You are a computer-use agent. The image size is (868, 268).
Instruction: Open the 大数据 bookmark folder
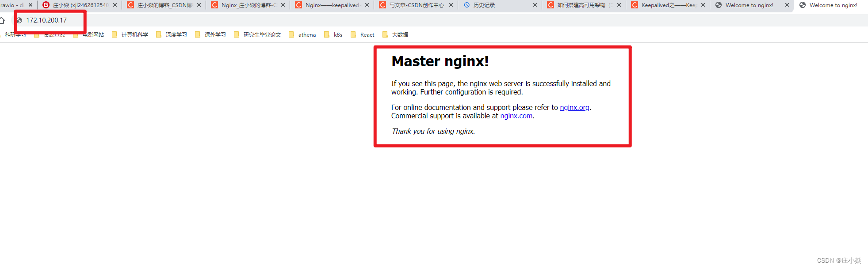click(x=395, y=35)
